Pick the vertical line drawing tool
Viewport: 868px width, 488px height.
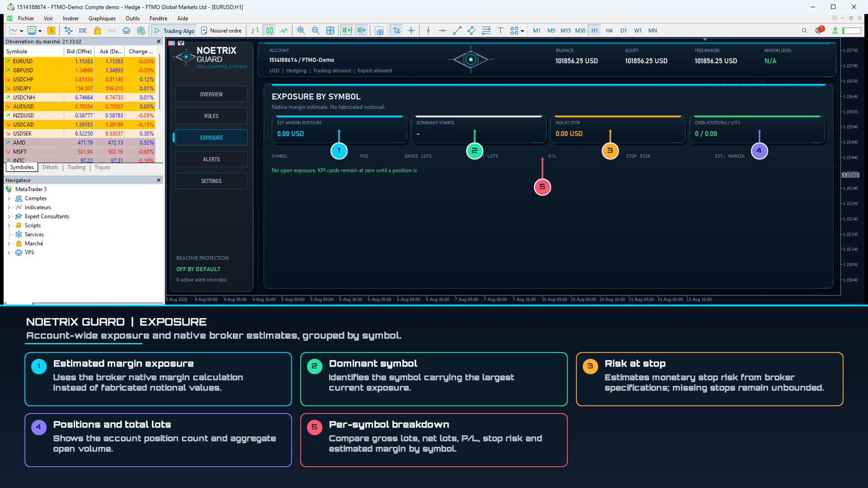pyautogui.click(x=428, y=31)
